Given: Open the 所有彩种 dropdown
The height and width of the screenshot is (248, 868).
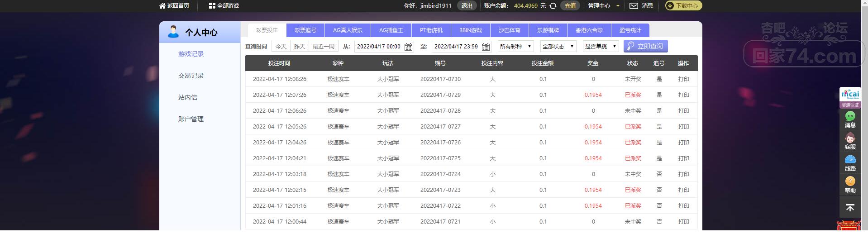Looking at the screenshot, I should 515,46.
